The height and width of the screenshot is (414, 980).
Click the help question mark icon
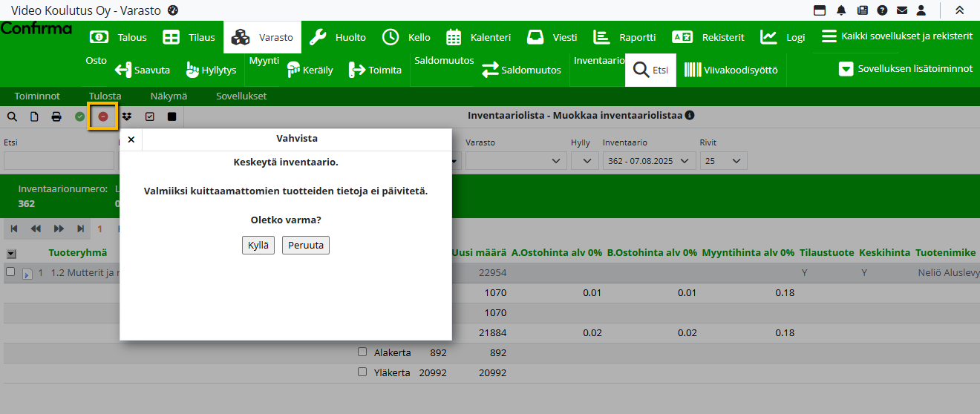pyautogui.click(x=882, y=10)
